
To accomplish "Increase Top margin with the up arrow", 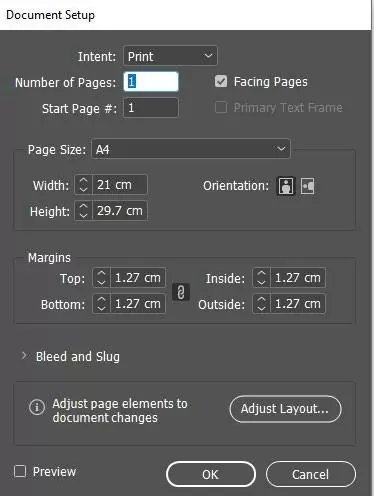I will pyautogui.click(x=101, y=273).
